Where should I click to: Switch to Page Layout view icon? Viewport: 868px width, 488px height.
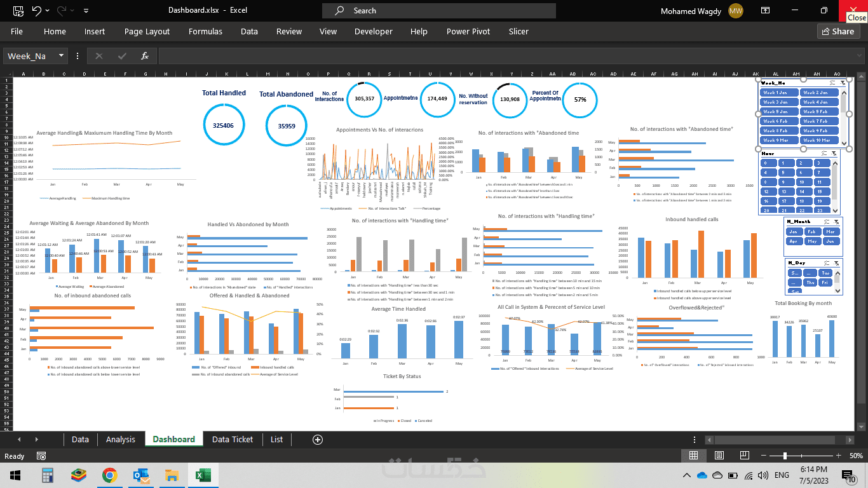point(718,456)
